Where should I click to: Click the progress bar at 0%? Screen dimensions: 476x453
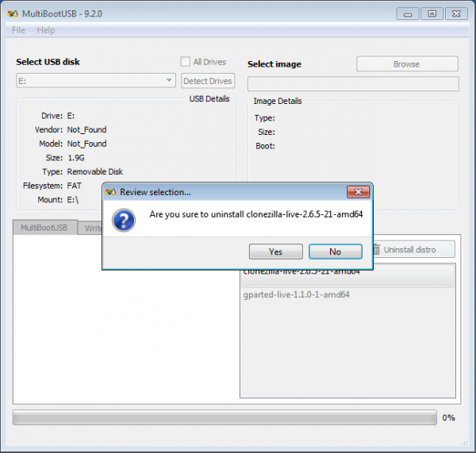pos(225,417)
